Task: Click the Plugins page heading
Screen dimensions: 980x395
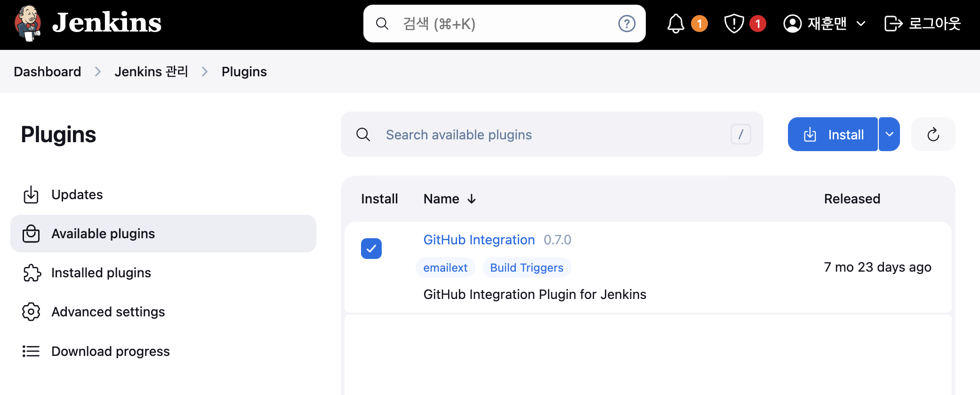Action: click(x=58, y=135)
